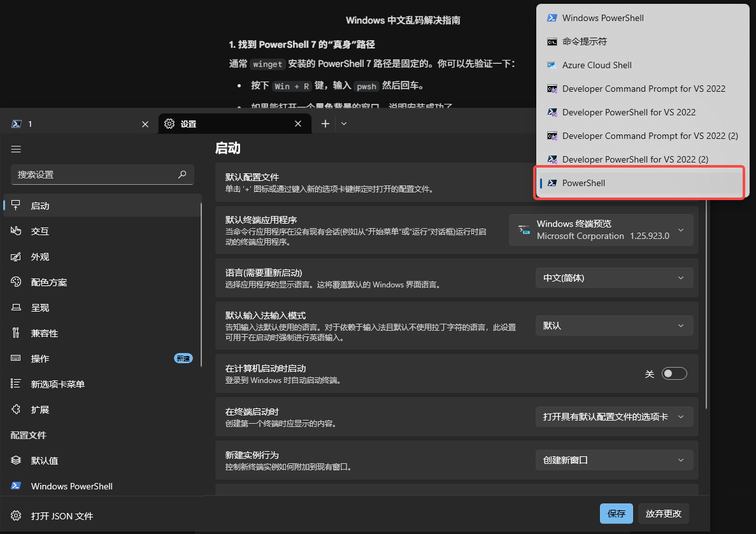Viewport: 756px width, 534px height.
Task: Open the 语言 dropdown
Action: (613, 277)
